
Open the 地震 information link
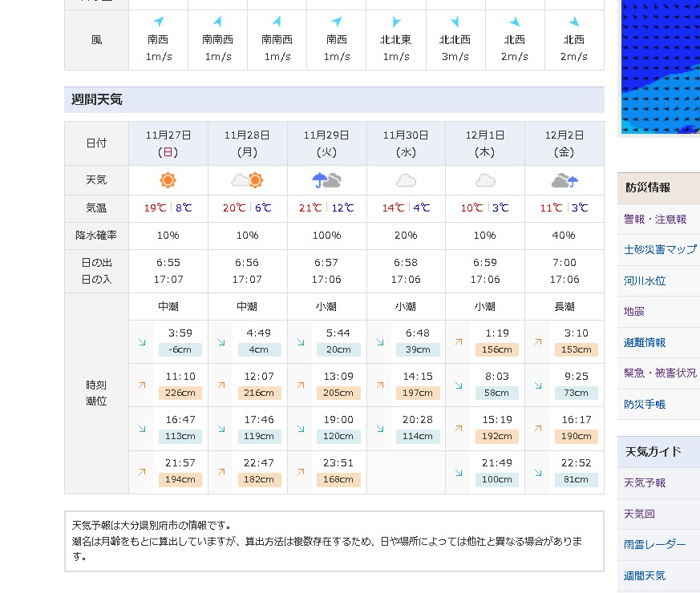[634, 311]
